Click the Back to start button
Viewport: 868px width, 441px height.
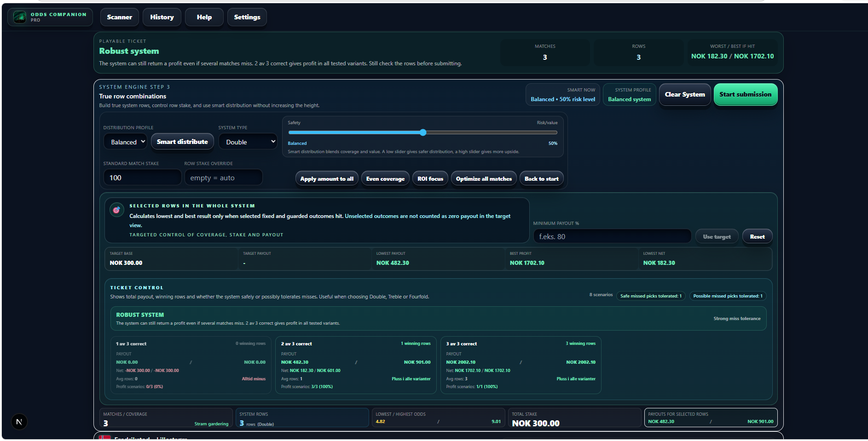click(x=542, y=179)
